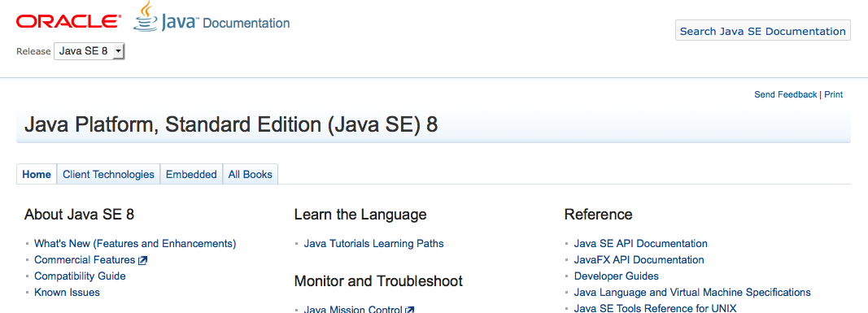Open JavaFX API Documentation
The image size is (868, 313).
point(639,260)
